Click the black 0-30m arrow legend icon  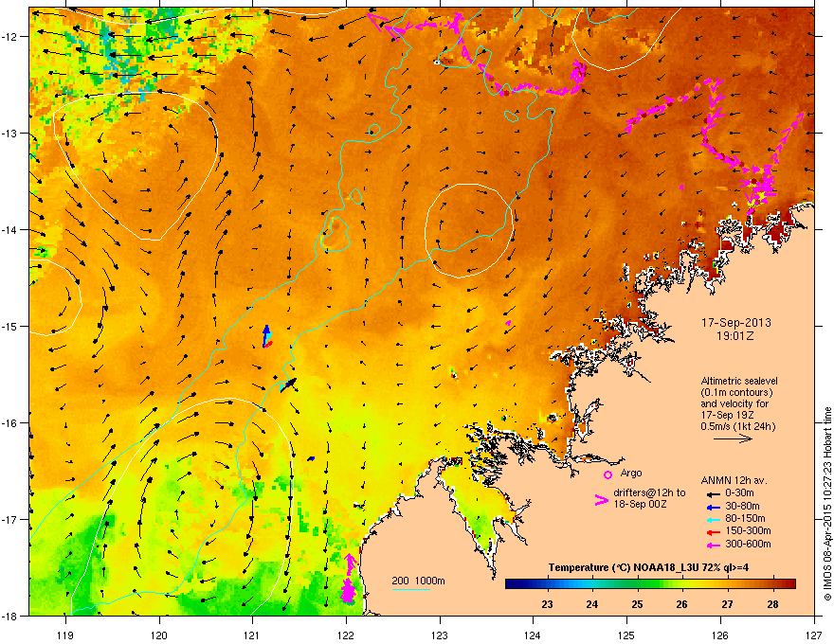pos(713,494)
